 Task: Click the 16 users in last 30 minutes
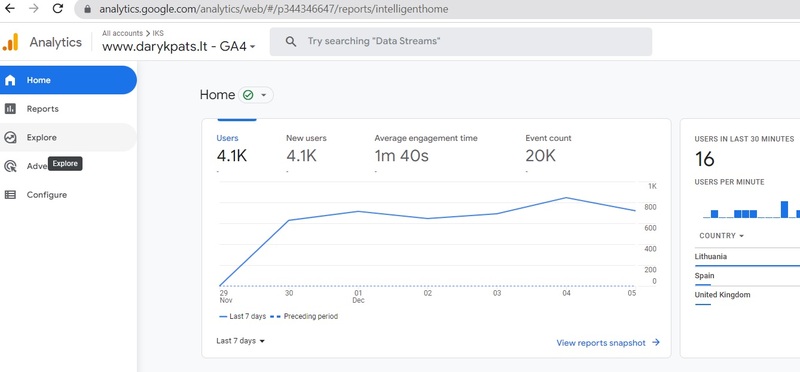tap(705, 160)
